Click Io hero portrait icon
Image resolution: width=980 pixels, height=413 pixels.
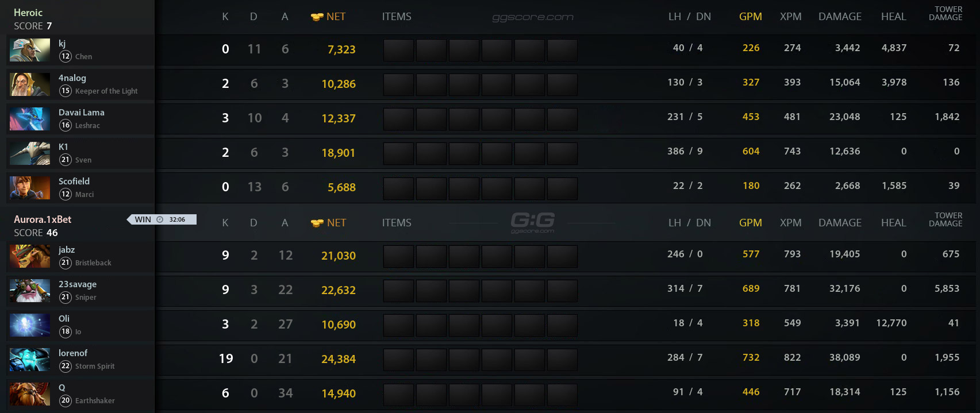(30, 325)
